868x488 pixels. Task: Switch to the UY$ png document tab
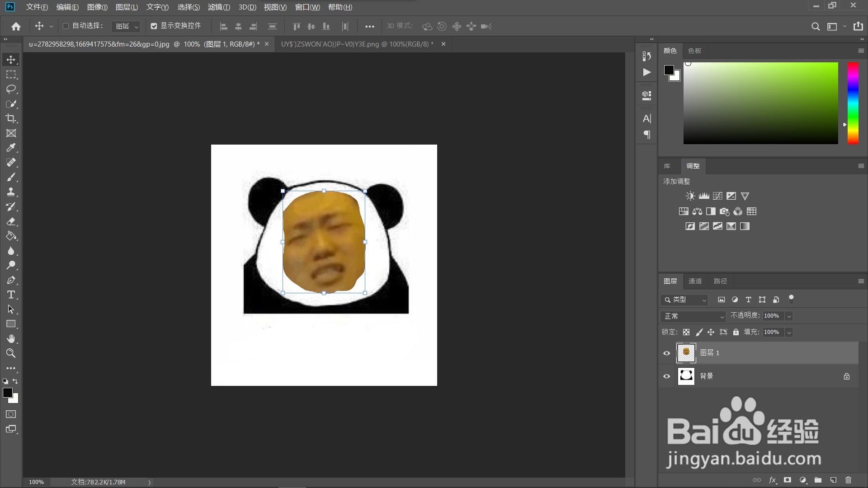coord(357,44)
